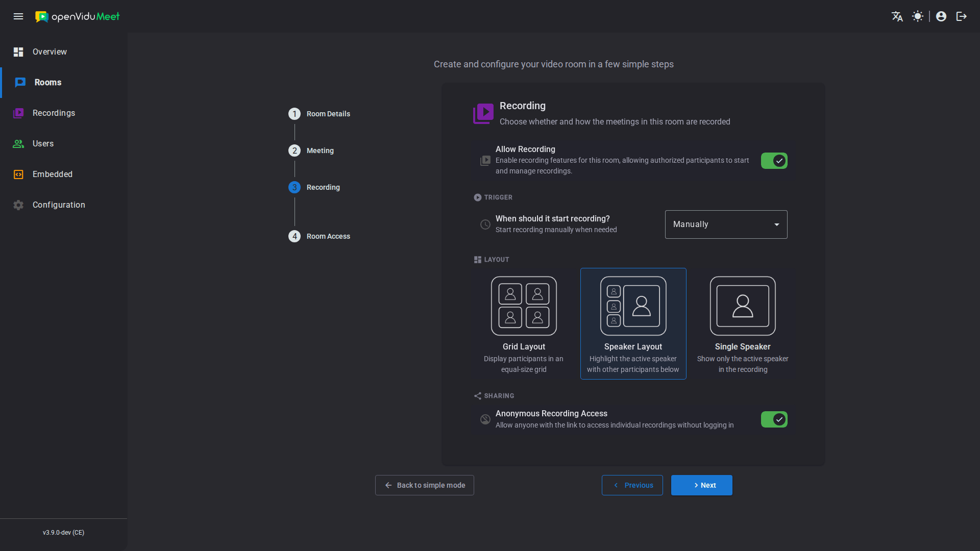
Task: Click the OpenVidu Meet logo
Action: 77,16
